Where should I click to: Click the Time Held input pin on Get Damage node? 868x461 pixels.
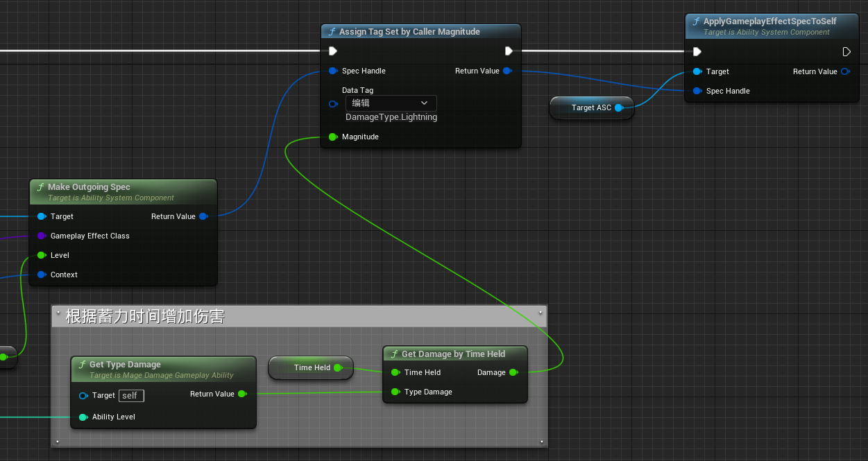click(x=395, y=372)
